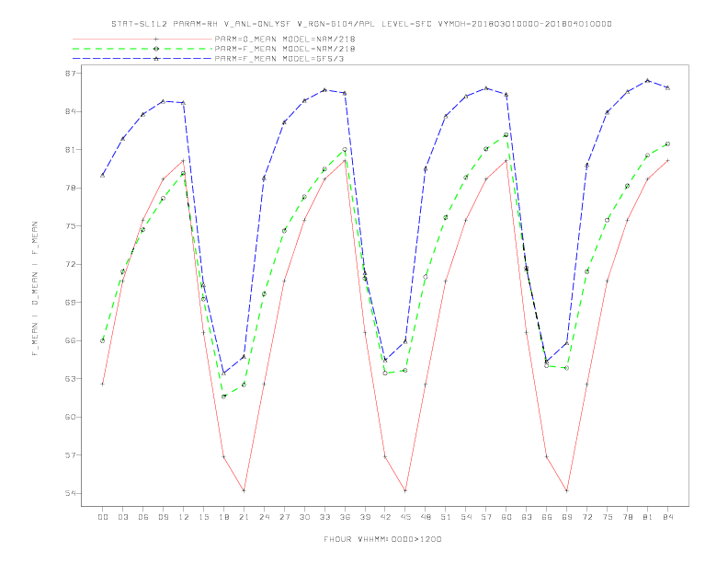The width and height of the screenshot is (728, 563).
Task: Click x-axis tick label 75
Action: (x=608, y=517)
